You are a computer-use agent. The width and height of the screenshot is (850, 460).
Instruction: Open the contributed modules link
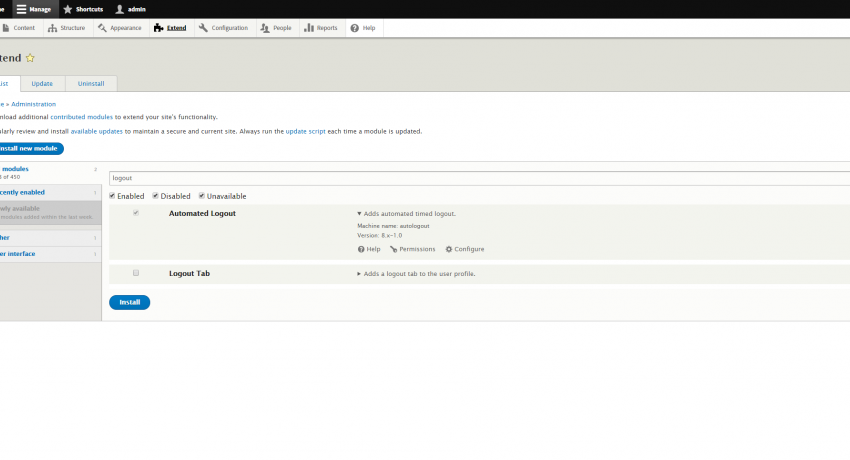tap(81, 117)
